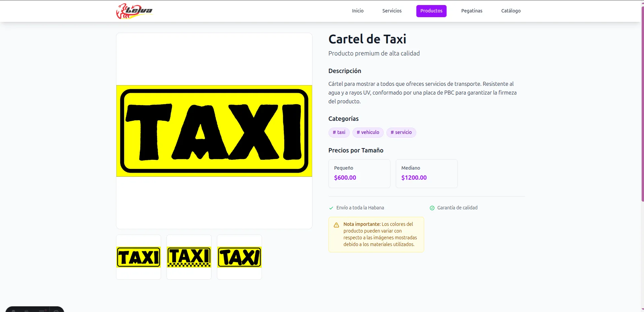Click the page vertical scrollbar
The image size is (644, 312).
[x=642, y=104]
